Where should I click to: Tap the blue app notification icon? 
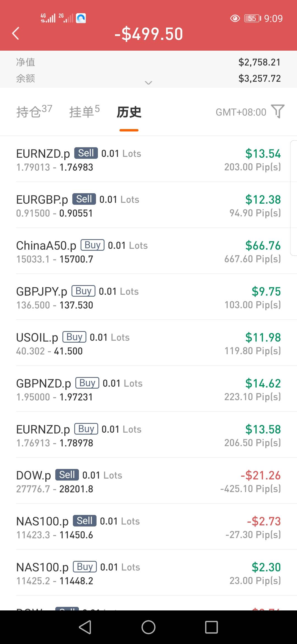81,18
